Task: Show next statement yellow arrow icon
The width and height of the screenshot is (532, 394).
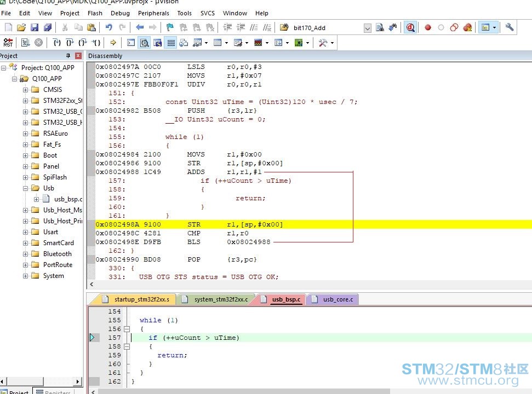Action: pyautogui.click(x=113, y=43)
